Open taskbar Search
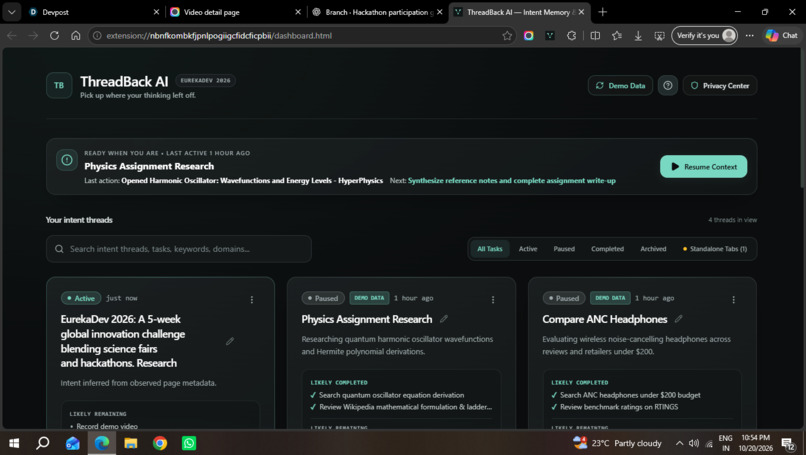806x455 pixels. click(x=43, y=443)
